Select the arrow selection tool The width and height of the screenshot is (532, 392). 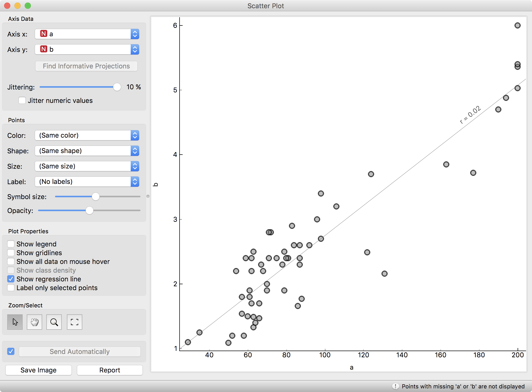click(x=15, y=322)
